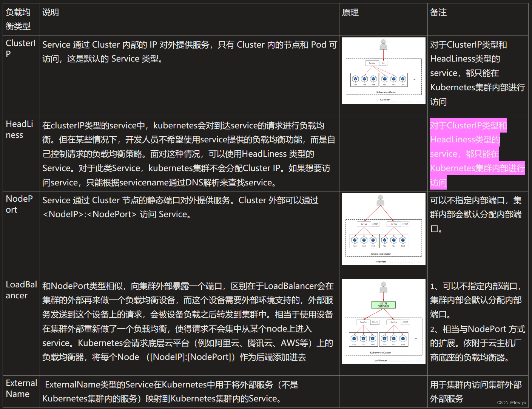Click the ClusterIP description text
The width and height of the screenshot is (532, 409).
[190, 52]
